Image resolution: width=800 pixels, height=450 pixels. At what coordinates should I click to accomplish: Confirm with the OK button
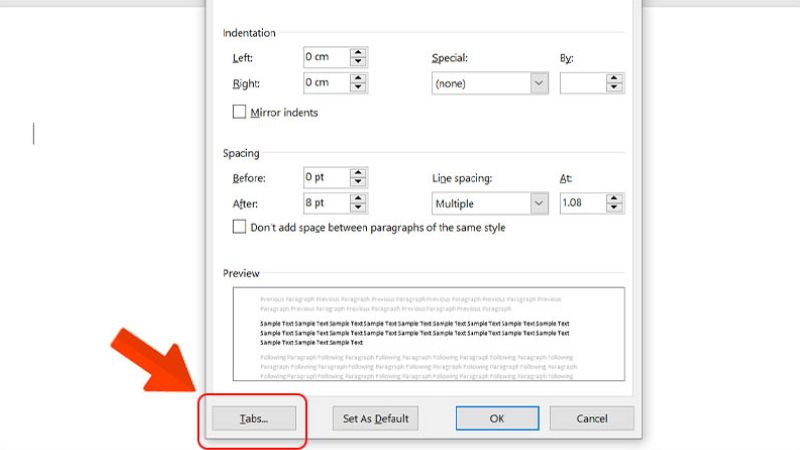click(497, 418)
